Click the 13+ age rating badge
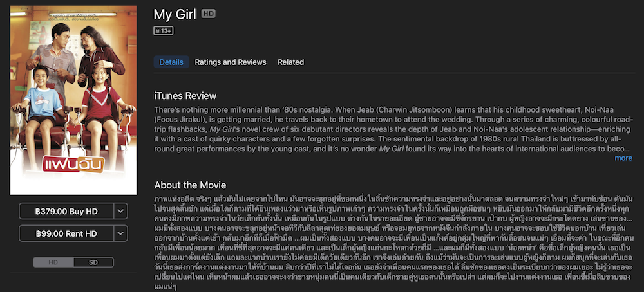 coord(164,30)
